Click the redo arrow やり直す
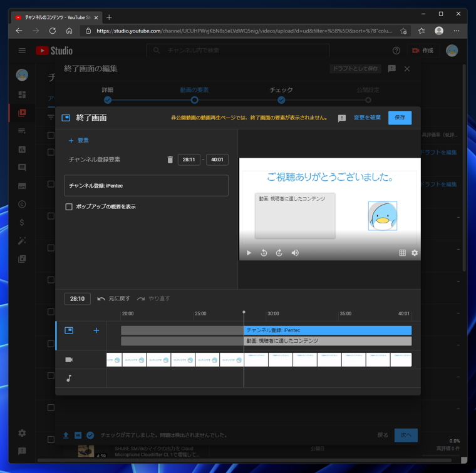This screenshot has height=473, width=476. coord(153,298)
